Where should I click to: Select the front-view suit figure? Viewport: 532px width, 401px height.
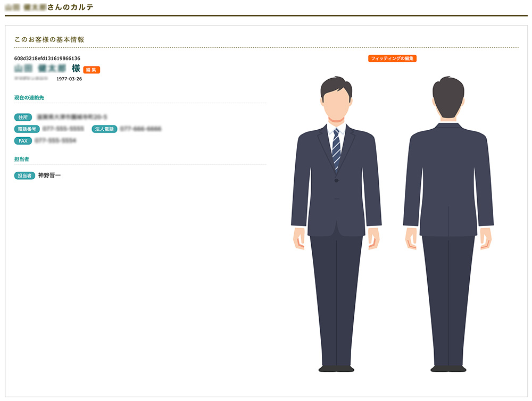[x=336, y=224]
